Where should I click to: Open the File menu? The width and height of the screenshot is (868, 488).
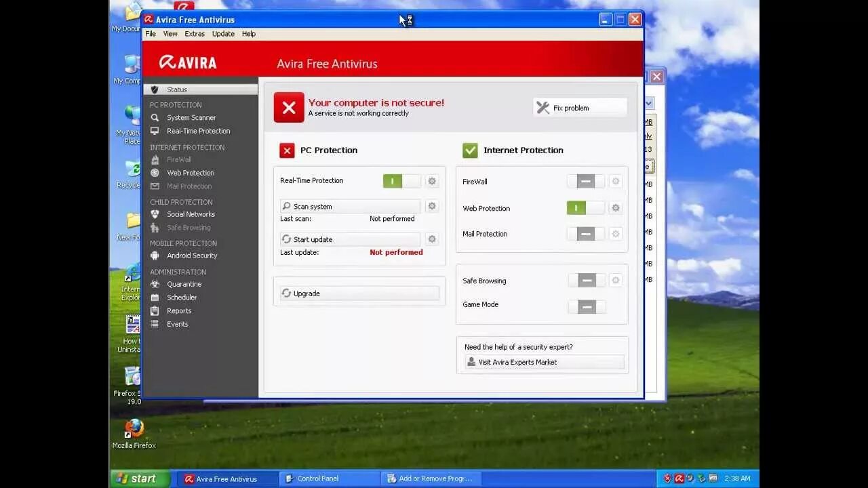coord(151,34)
